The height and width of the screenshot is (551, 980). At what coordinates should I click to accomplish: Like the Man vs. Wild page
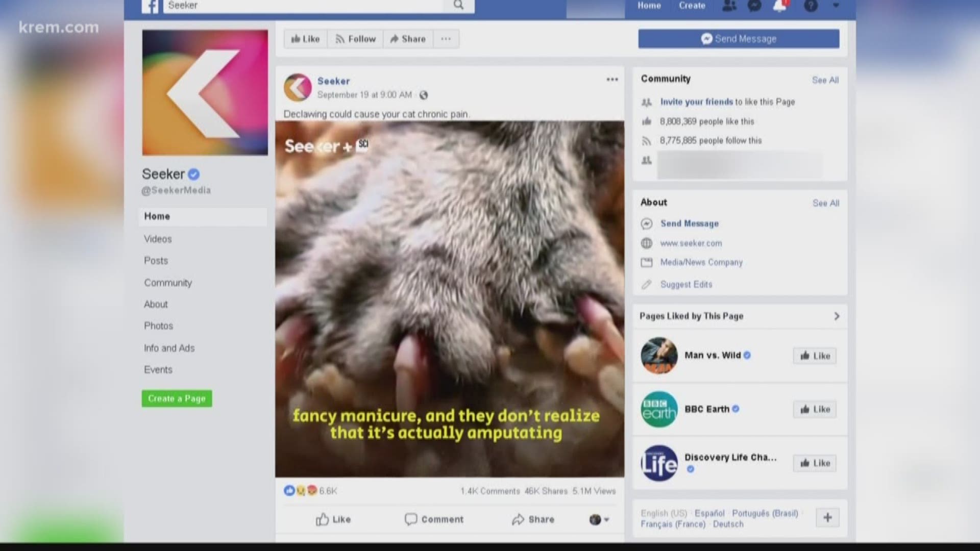814,356
